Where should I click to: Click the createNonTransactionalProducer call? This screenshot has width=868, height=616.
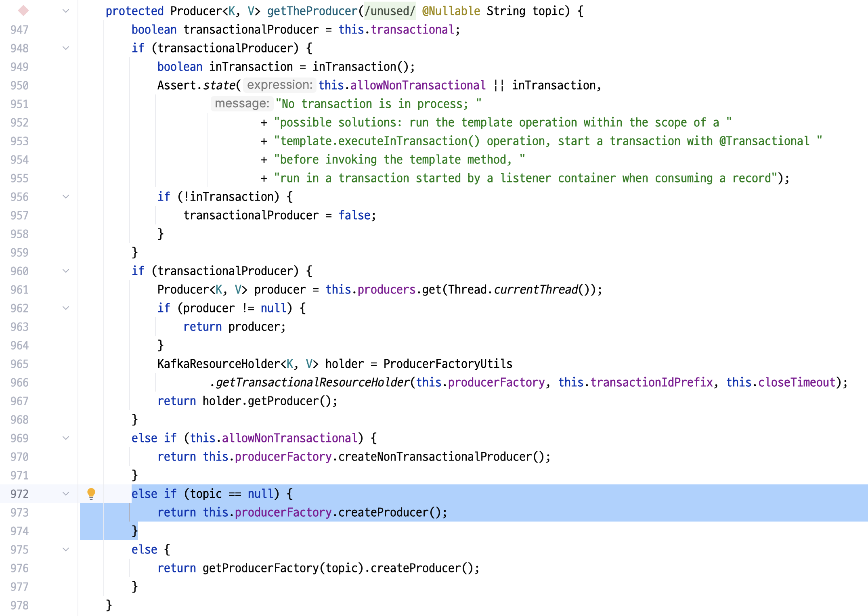point(434,457)
